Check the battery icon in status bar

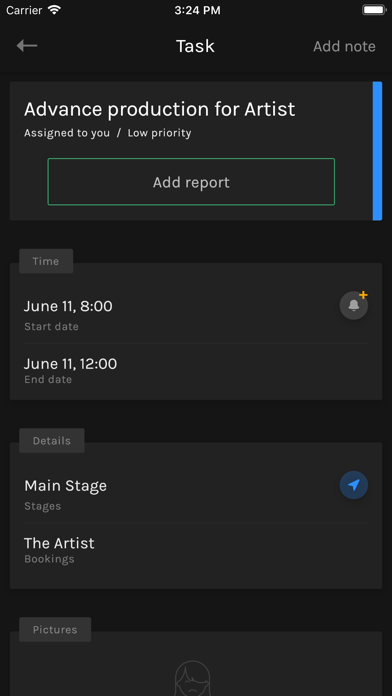click(x=374, y=10)
